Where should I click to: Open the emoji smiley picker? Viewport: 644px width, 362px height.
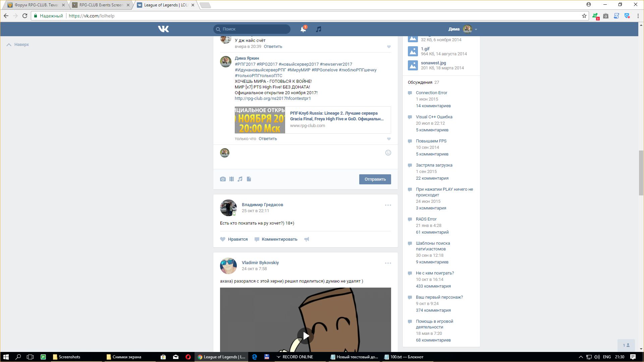[388, 153]
